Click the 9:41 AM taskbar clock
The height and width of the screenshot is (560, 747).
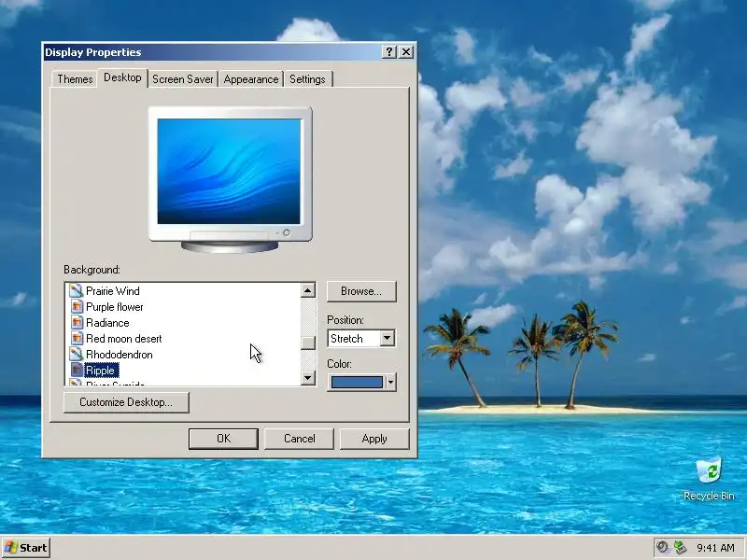click(x=715, y=548)
